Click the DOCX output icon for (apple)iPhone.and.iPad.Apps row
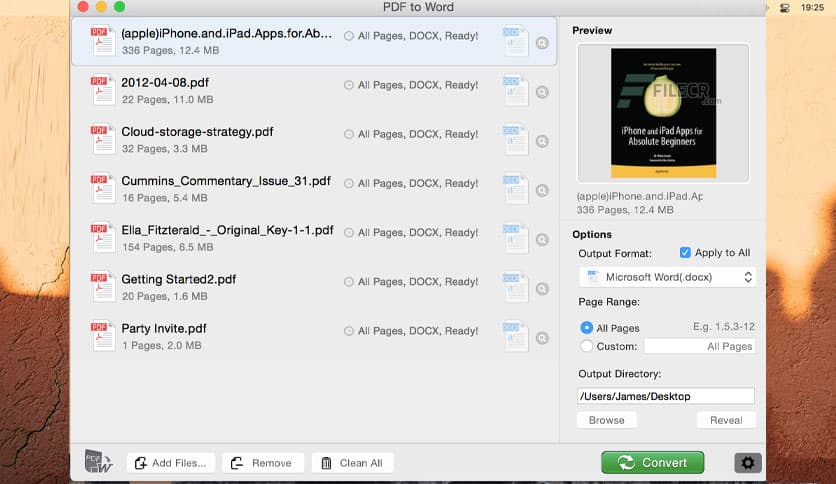 (515, 41)
